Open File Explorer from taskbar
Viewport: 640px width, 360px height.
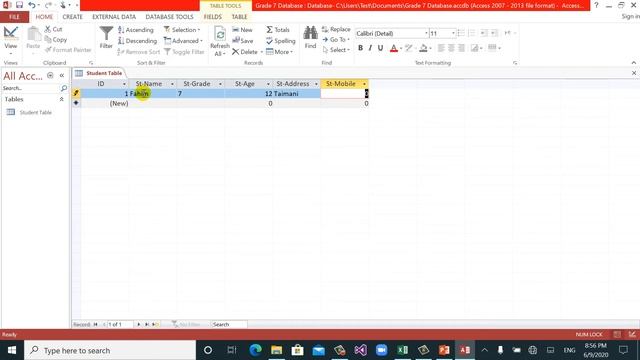[x=276, y=350]
